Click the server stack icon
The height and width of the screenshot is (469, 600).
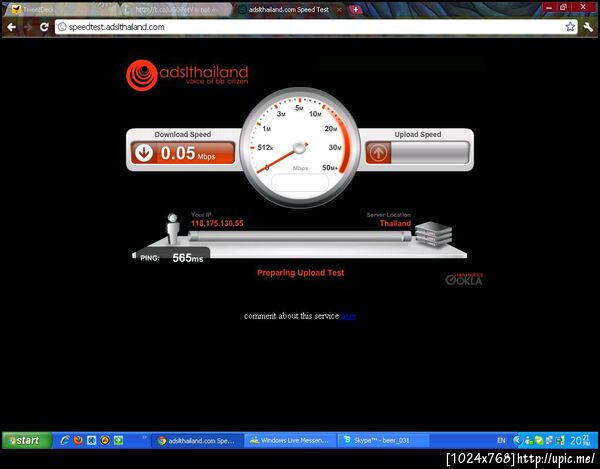click(x=433, y=234)
